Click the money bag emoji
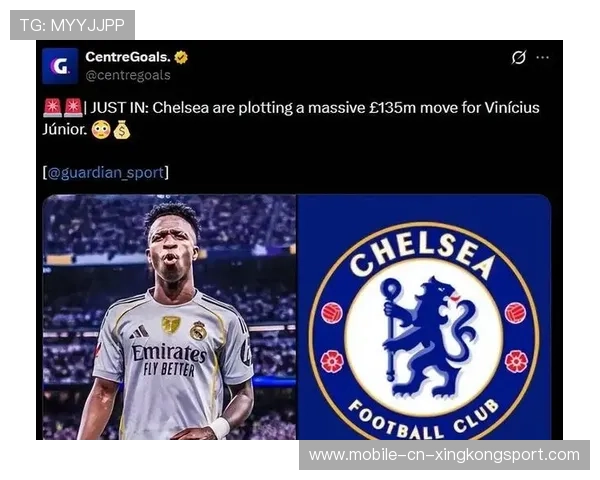Viewport: 600px width, 480px height. 122,130
